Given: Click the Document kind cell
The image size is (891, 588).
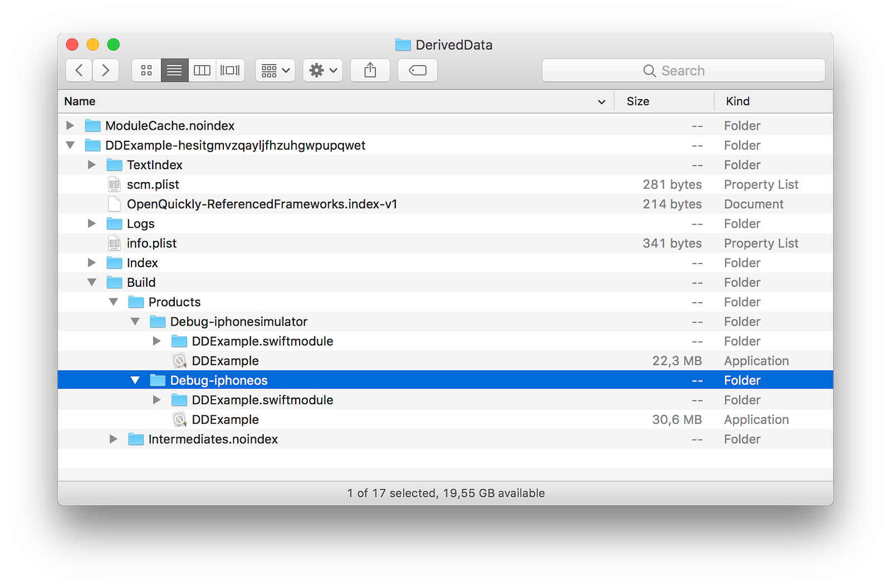Looking at the screenshot, I should point(753,204).
